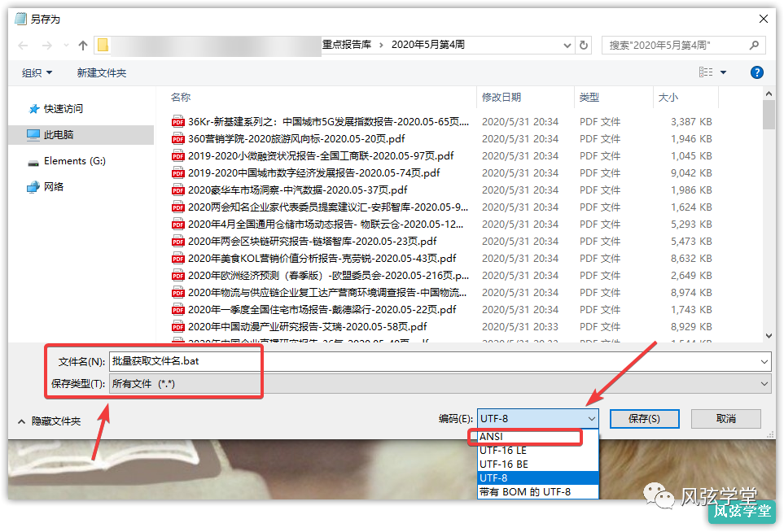Choose UTF-16 LE encoding option
This screenshot has width=784, height=532.
538,450
